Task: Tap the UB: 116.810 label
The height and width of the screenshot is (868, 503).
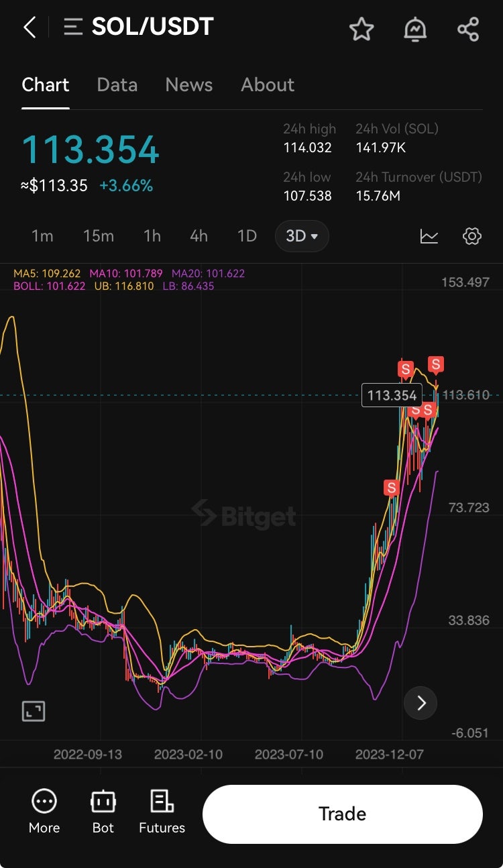Action: pyautogui.click(x=123, y=286)
